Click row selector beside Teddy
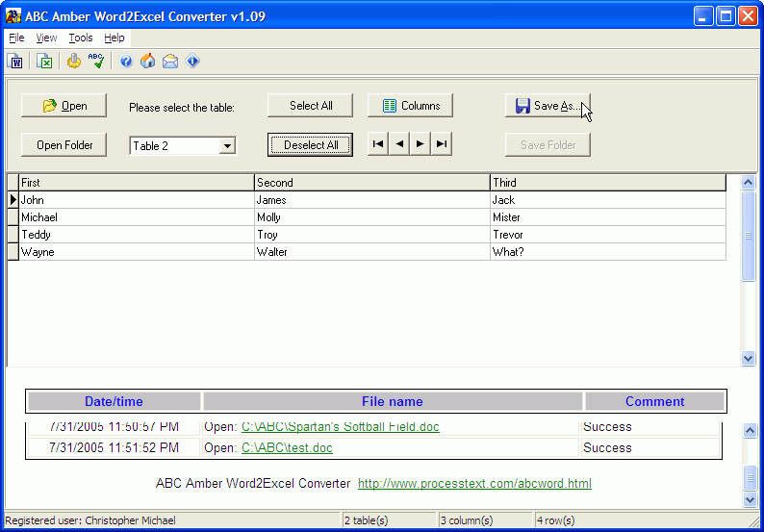The width and height of the screenshot is (764, 532). tap(13, 235)
